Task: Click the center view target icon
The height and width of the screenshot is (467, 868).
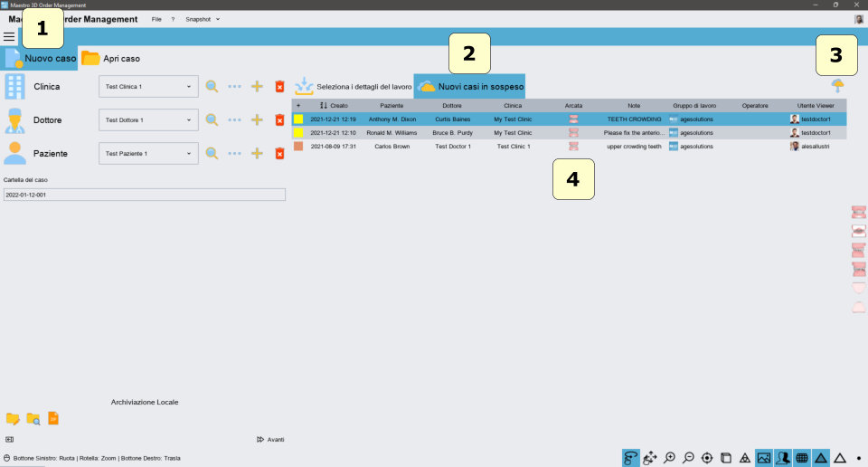Action: point(707,458)
